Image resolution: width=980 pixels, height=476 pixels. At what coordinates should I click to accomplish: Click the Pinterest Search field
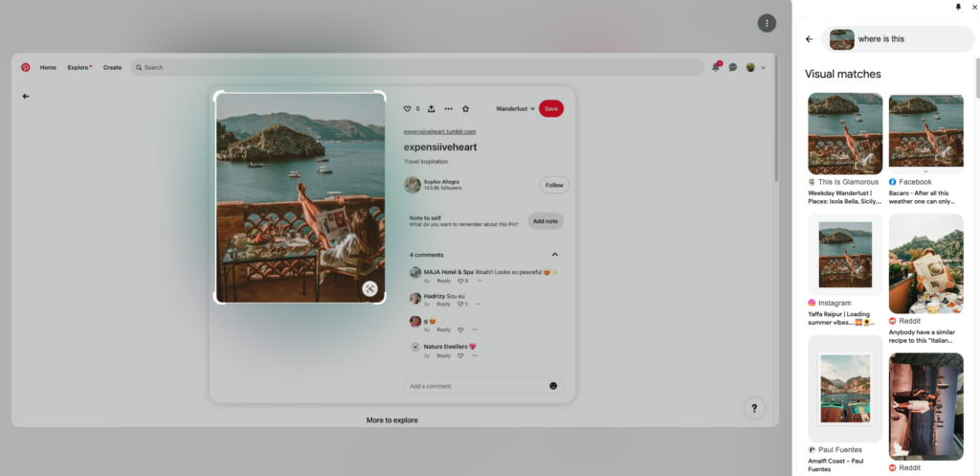[416, 68]
